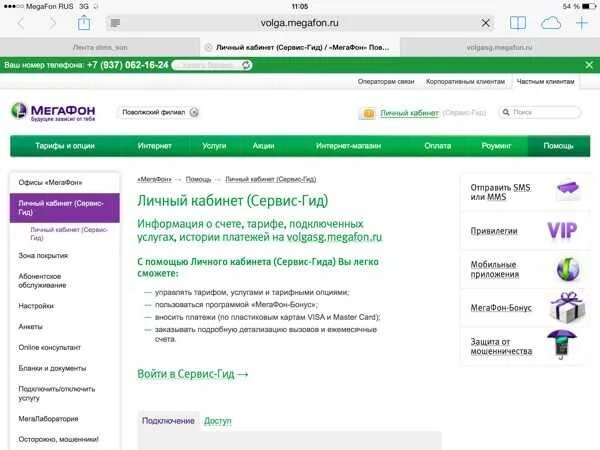Open Операторам связи top link
This screenshot has height=450, width=600.
coord(386,82)
